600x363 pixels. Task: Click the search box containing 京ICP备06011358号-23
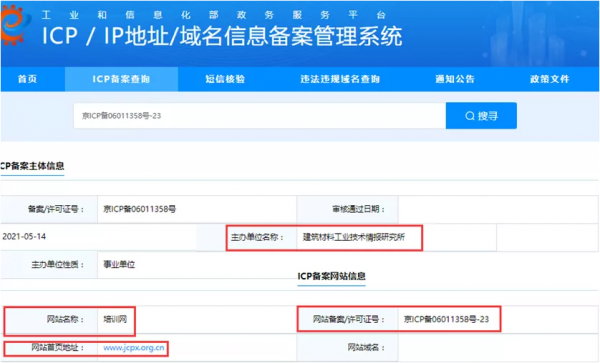pyautogui.click(x=260, y=116)
